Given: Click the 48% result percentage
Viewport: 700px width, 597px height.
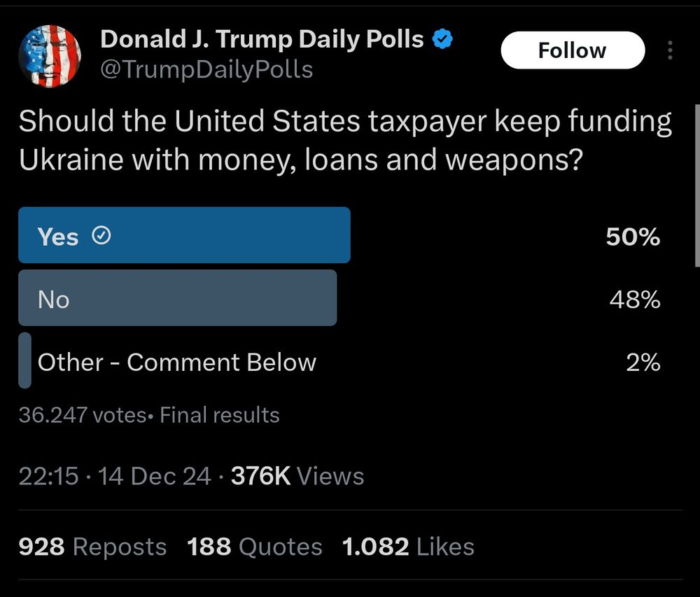Looking at the screenshot, I should (x=634, y=300).
